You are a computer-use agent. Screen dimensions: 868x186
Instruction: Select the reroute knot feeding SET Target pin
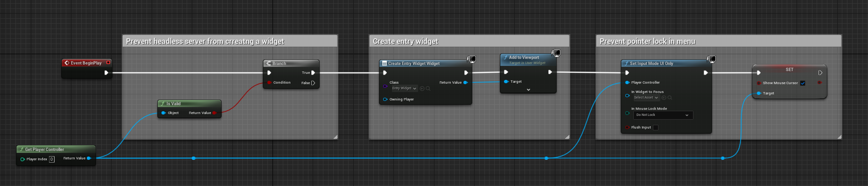723,158
